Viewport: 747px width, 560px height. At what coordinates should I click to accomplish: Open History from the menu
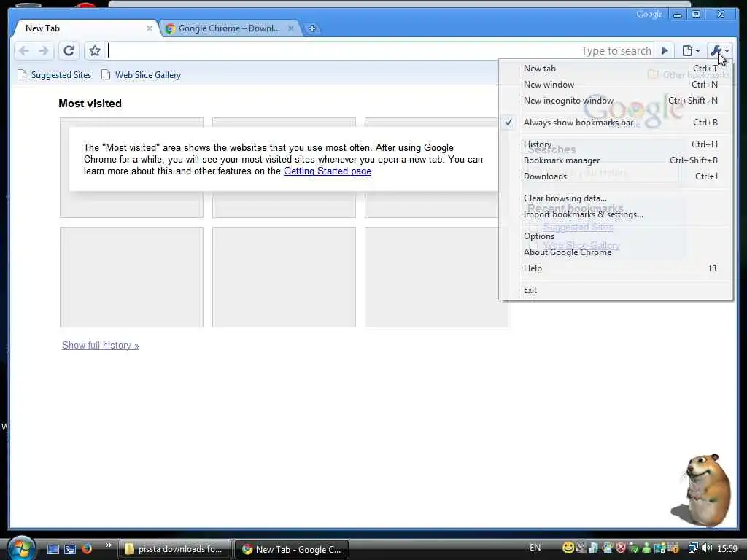click(x=616, y=144)
